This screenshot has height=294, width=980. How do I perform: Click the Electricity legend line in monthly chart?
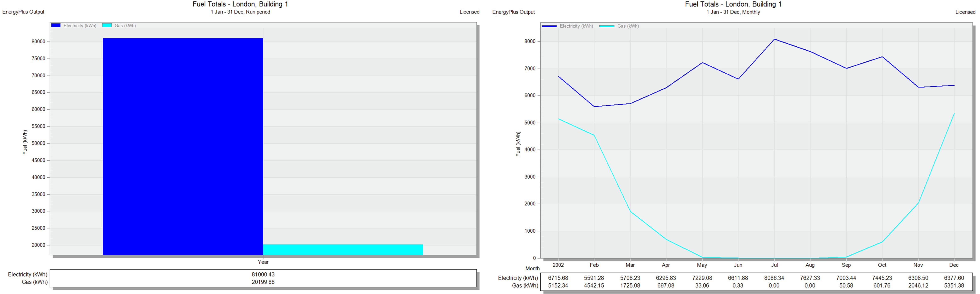549,26
